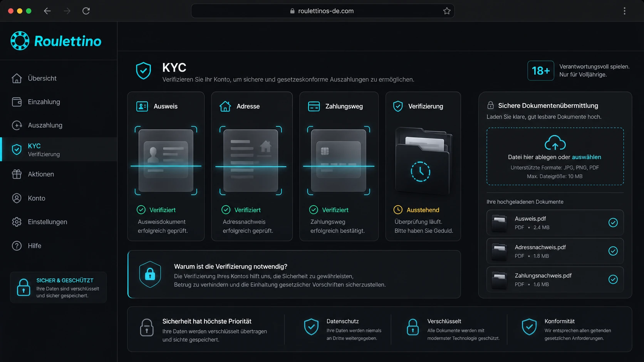Viewport: 644px width, 362px height.
Task: Click the checkmark next to Adressnachweis.pdf
Action: coord(613,251)
